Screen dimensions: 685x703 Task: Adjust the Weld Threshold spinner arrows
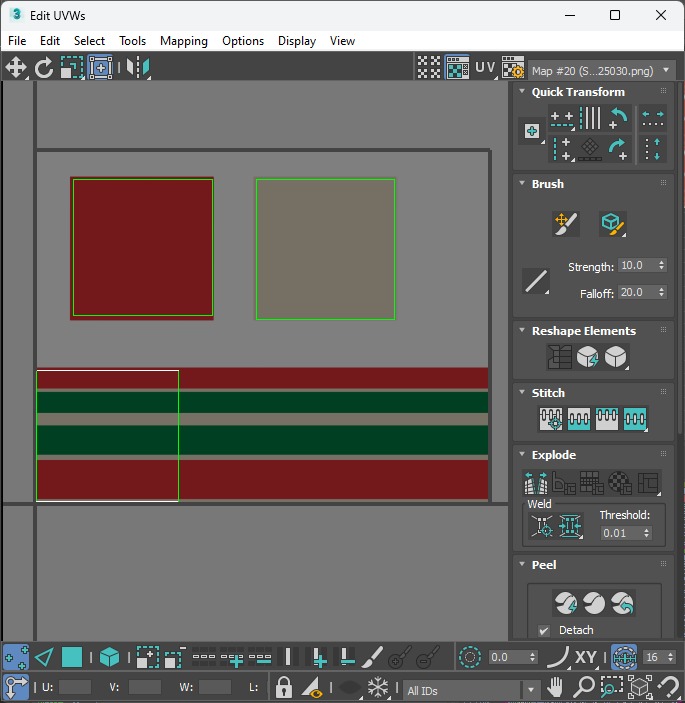(646, 533)
